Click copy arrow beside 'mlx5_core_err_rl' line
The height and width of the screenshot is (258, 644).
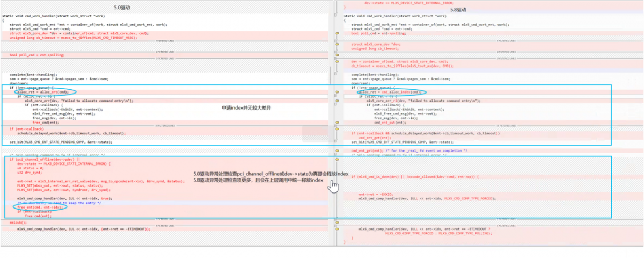click(x=338, y=101)
